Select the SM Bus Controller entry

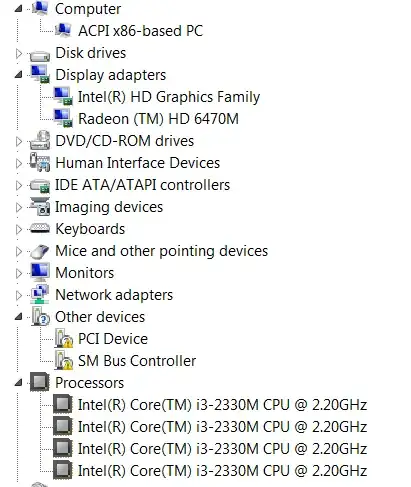[x=137, y=361]
